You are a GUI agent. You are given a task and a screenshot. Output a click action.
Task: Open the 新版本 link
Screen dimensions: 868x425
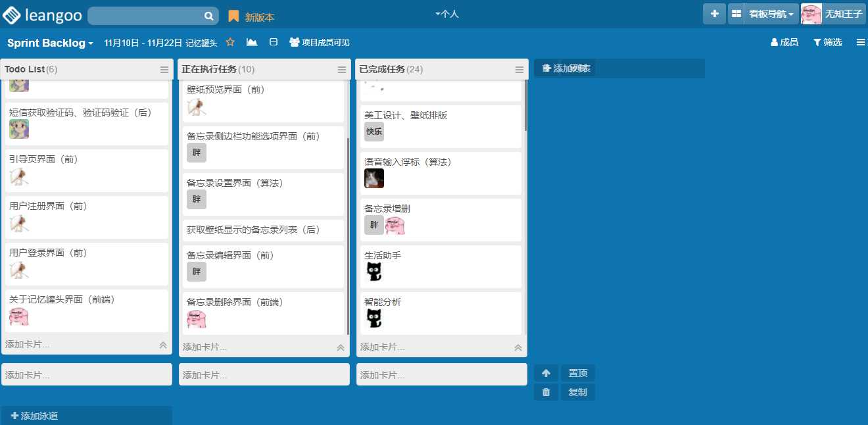(259, 17)
